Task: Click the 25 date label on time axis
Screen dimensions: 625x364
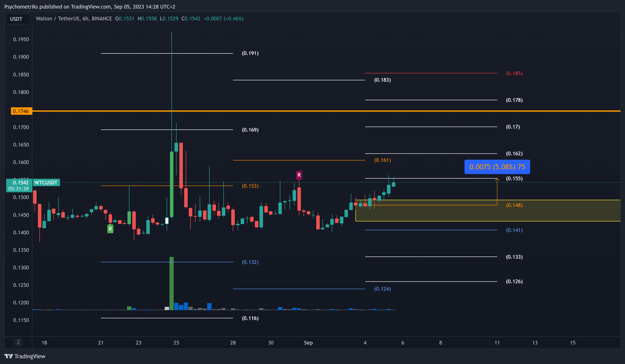Action: (x=176, y=343)
